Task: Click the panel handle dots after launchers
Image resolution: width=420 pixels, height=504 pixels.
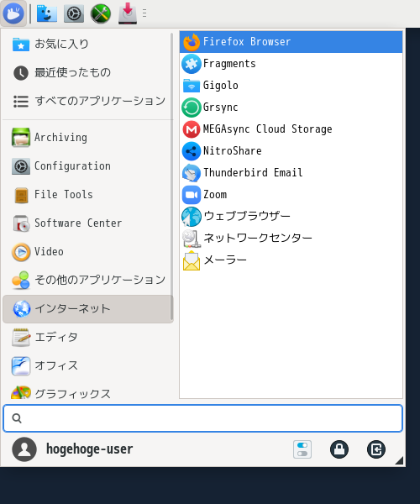Action: pyautogui.click(x=144, y=13)
